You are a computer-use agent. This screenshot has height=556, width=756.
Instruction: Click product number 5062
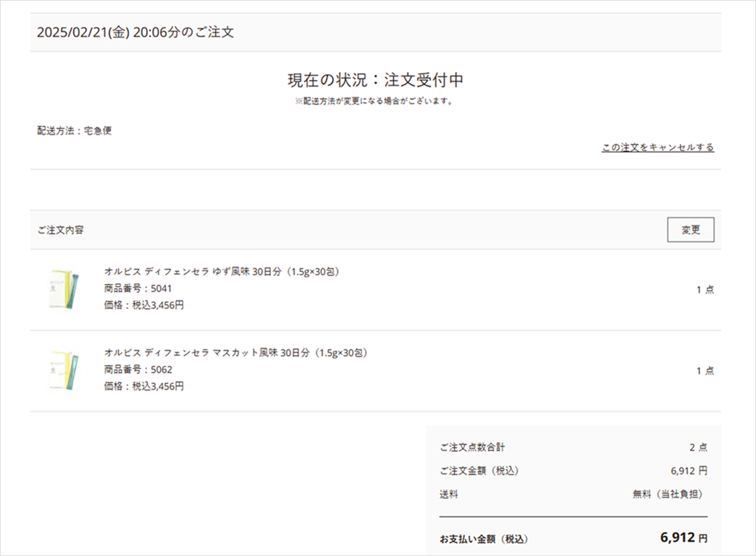click(x=138, y=370)
